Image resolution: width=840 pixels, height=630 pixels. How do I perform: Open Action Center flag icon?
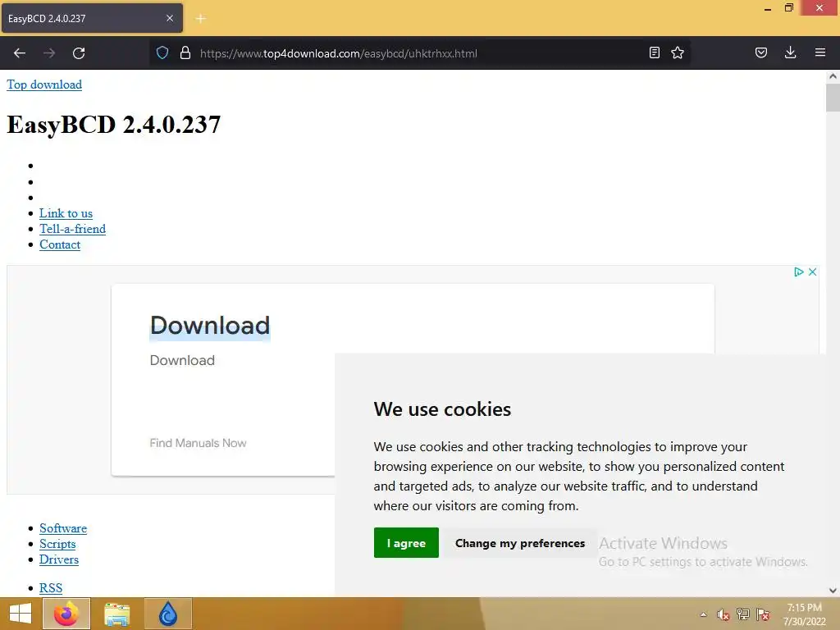pos(763,614)
